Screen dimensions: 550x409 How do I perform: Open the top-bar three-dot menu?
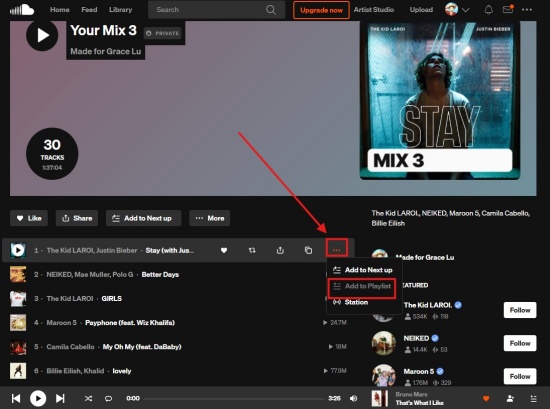click(x=526, y=10)
